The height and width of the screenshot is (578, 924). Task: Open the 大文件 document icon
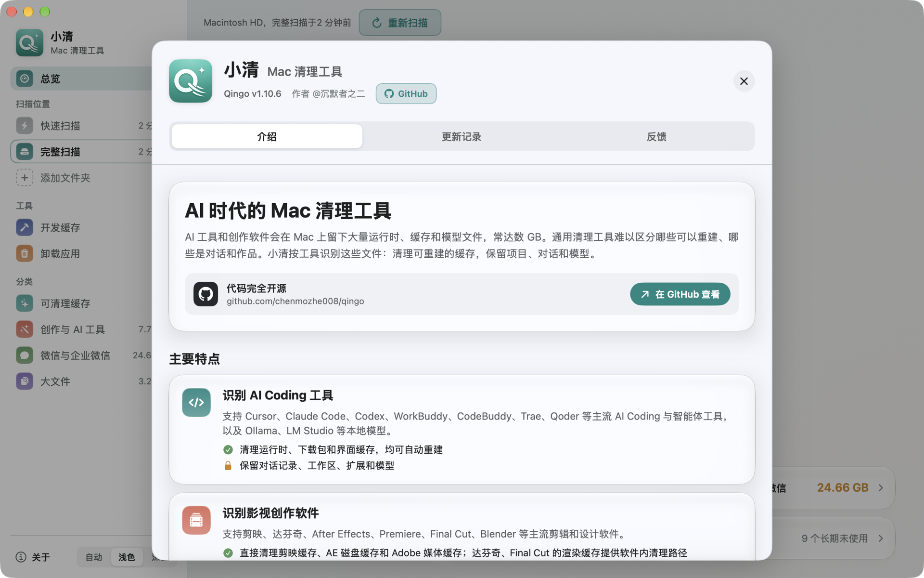(25, 381)
